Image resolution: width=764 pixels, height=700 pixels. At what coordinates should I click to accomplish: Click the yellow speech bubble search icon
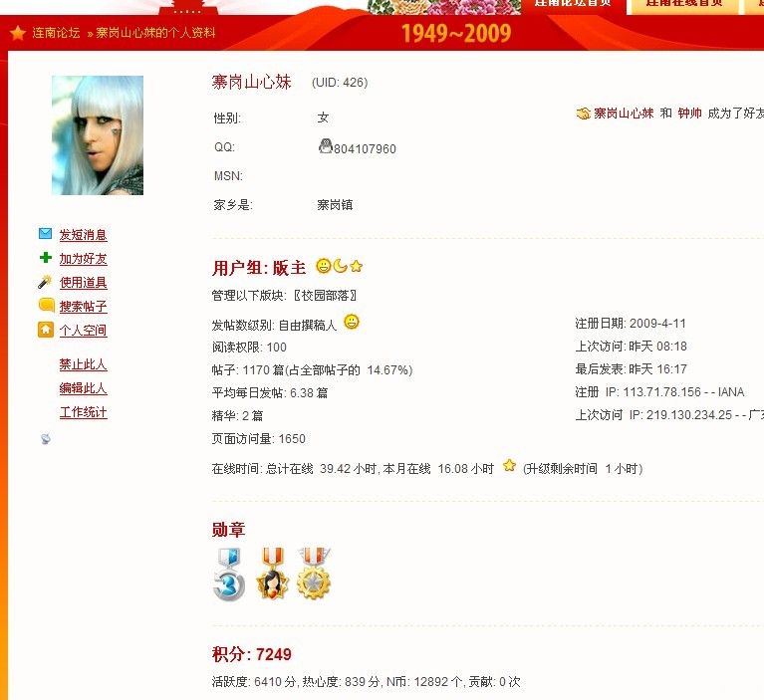point(46,305)
